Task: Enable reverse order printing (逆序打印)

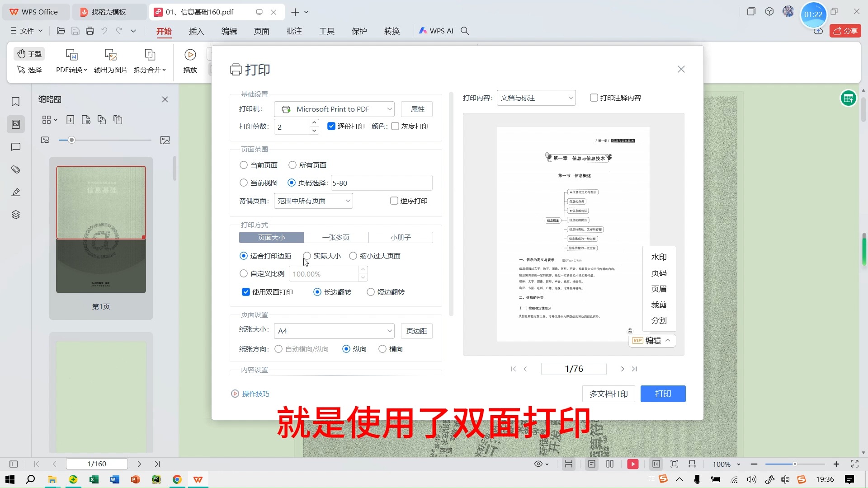Action: pyautogui.click(x=394, y=201)
